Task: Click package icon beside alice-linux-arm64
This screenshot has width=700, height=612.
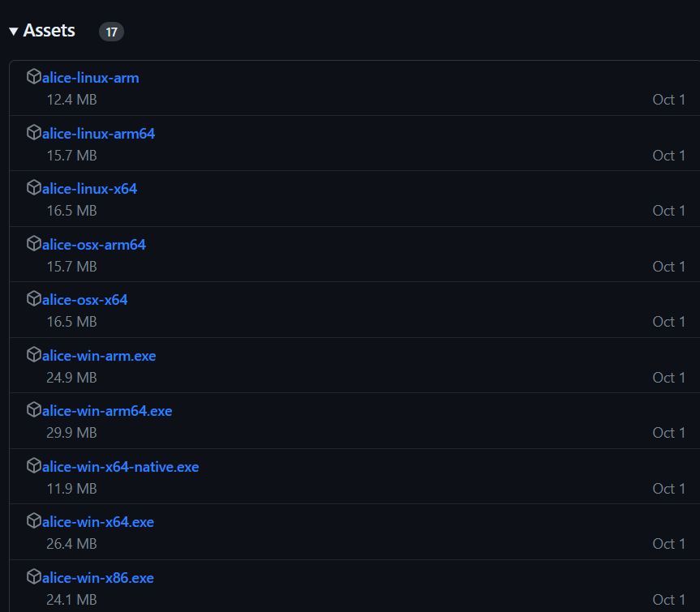Action: (x=33, y=132)
